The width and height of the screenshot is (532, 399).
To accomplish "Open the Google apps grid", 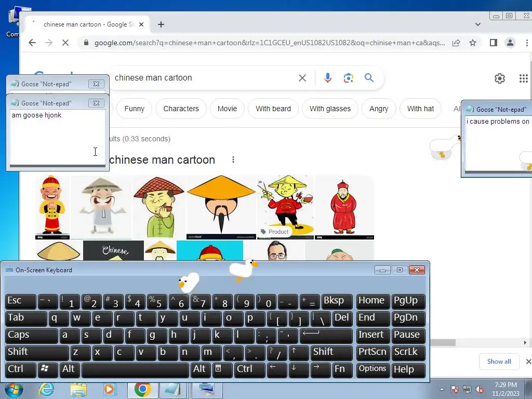I will [x=524, y=78].
